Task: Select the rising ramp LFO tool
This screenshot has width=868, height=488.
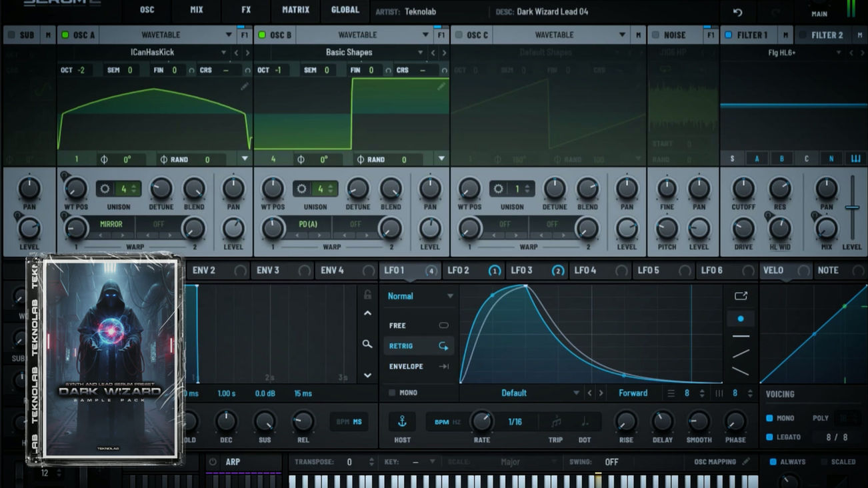Action: point(741,354)
